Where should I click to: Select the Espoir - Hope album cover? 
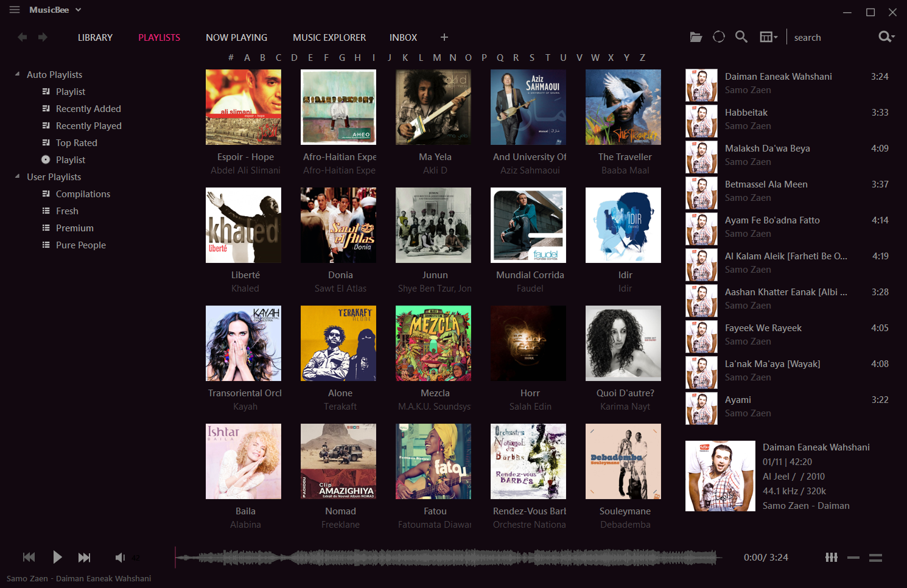243,107
